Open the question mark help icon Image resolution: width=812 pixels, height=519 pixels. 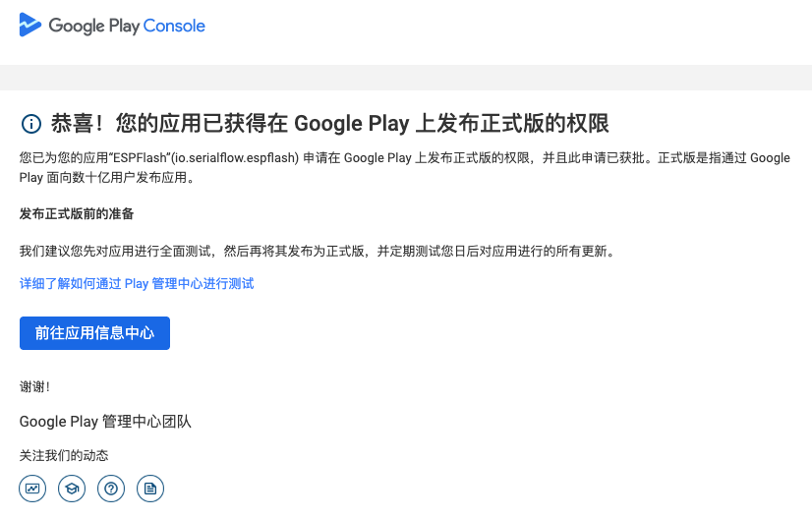click(x=111, y=488)
